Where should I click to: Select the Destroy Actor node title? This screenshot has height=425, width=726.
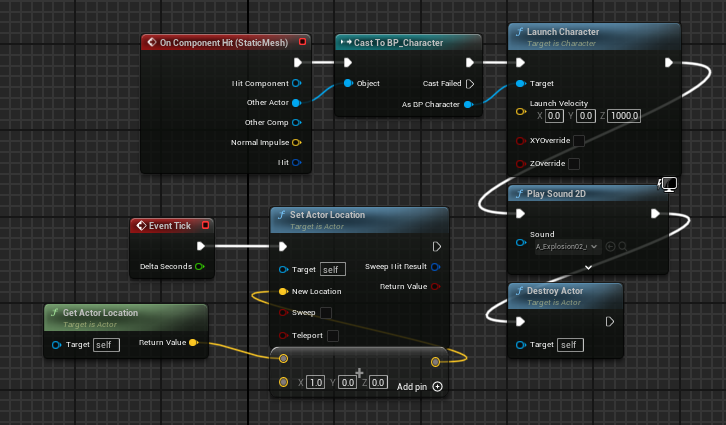[555, 291]
